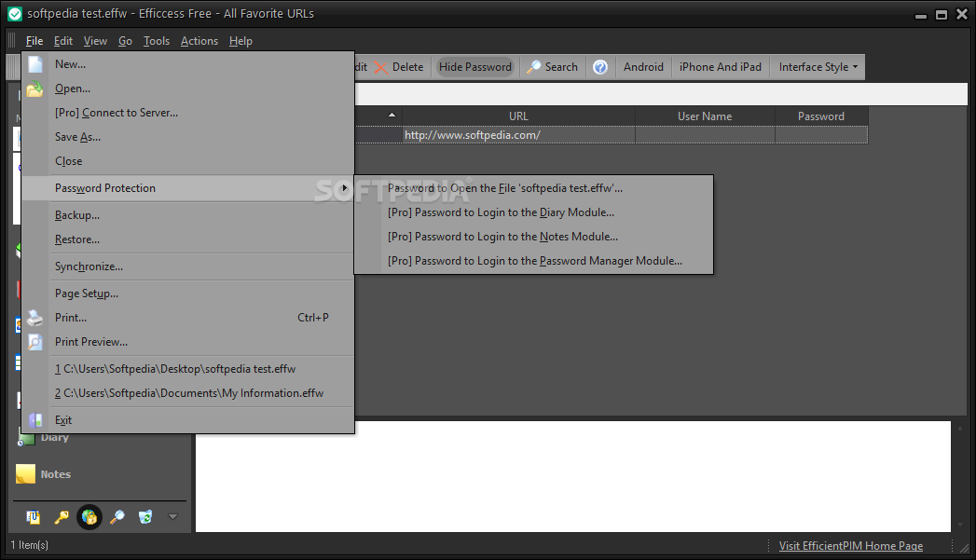Choose Print... Ctrl+P entry
Image resolution: width=976 pixels, height=560 pixels.
[188, 318]
